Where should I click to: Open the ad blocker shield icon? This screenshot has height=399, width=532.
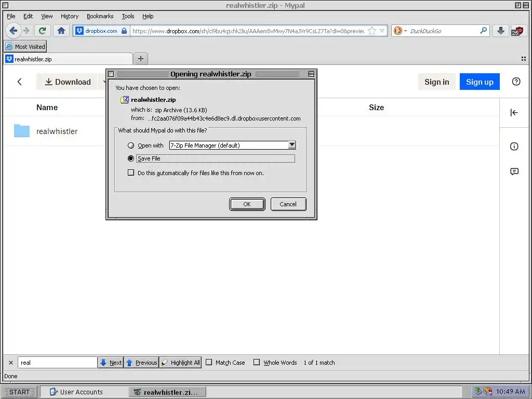pyautogui.click(x=517, y=31)
